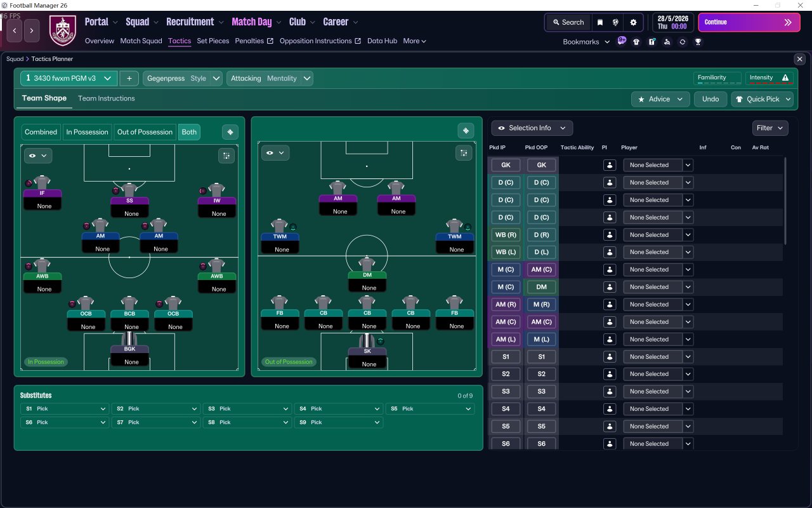Change the Attacking Mentality dropdown
This screenshot has width=812, height=508.
270,78
